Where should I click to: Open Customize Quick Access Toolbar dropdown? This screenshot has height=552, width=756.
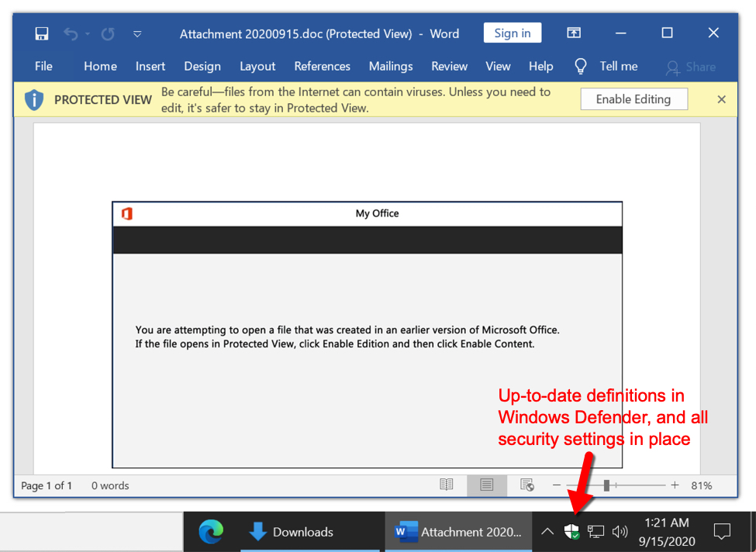coord(137,34)
